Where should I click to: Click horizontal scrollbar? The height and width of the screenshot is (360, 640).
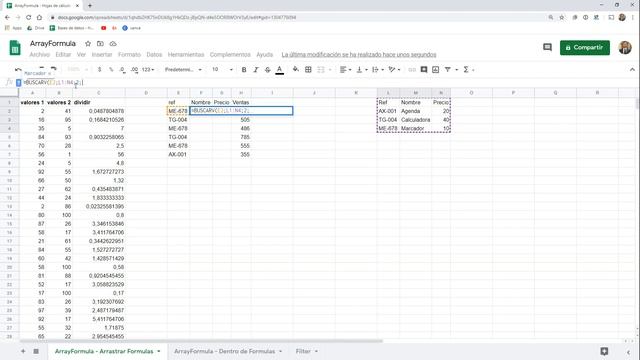click(201, 341)
